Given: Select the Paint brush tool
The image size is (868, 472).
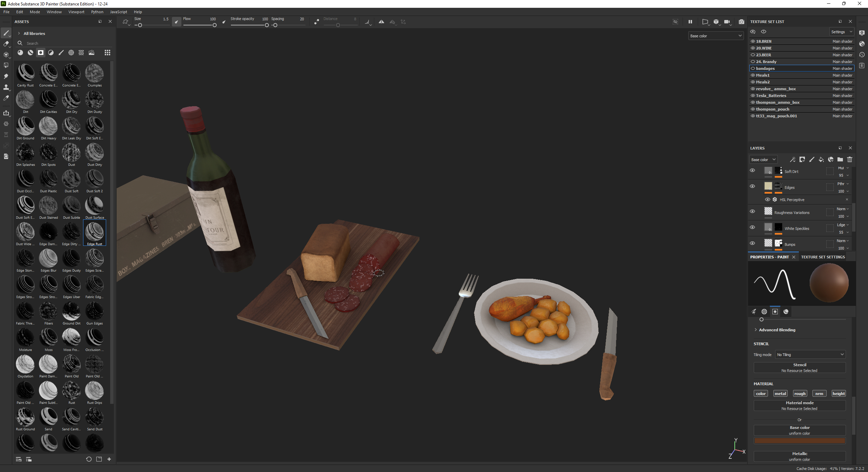Looking at the screenshot, I should pyautogui.click(x=6, y=33).
